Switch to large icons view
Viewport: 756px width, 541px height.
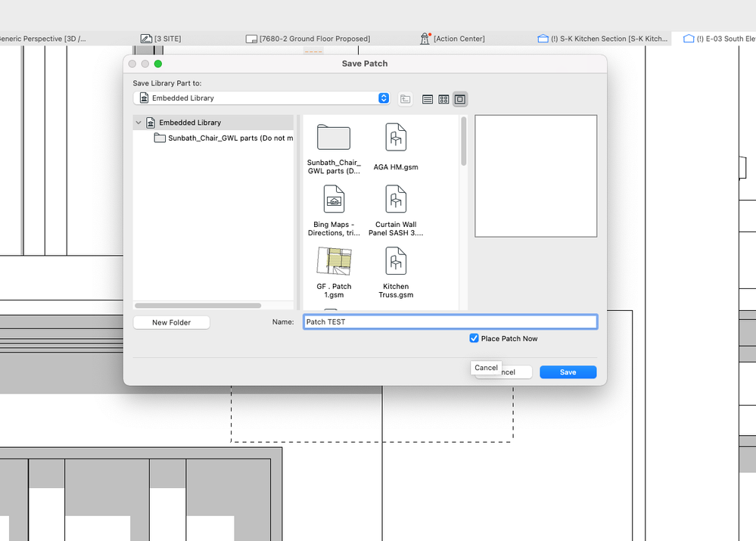click(460, 99)
